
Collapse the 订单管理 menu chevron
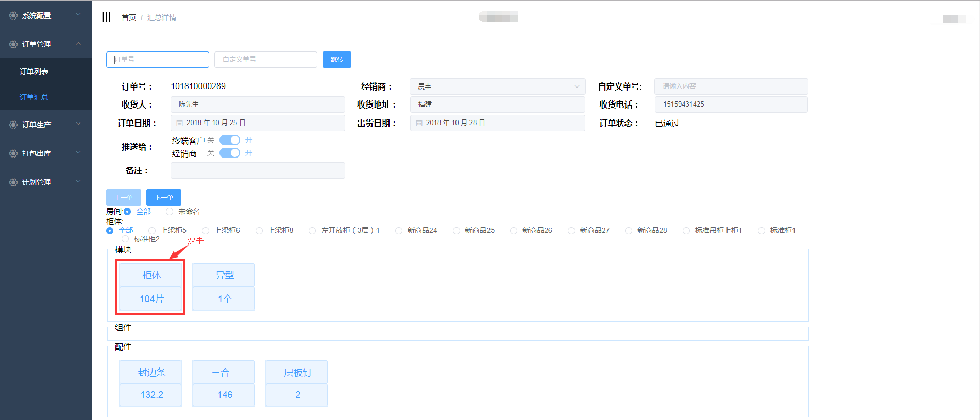pos(78,44)
